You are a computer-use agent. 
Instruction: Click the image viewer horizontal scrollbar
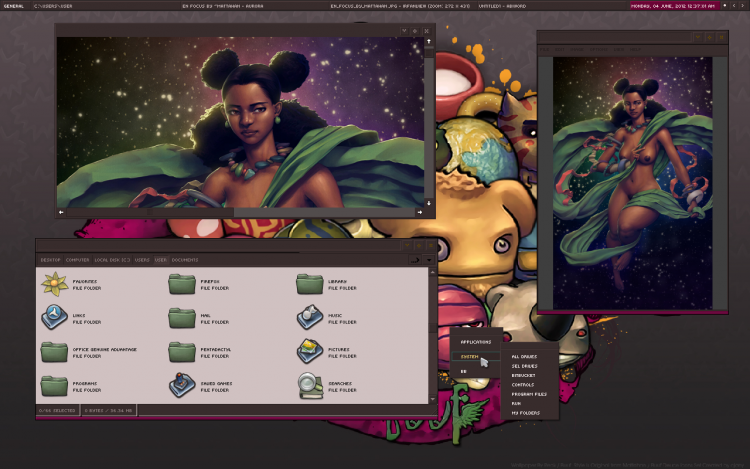tap(240, 212)
